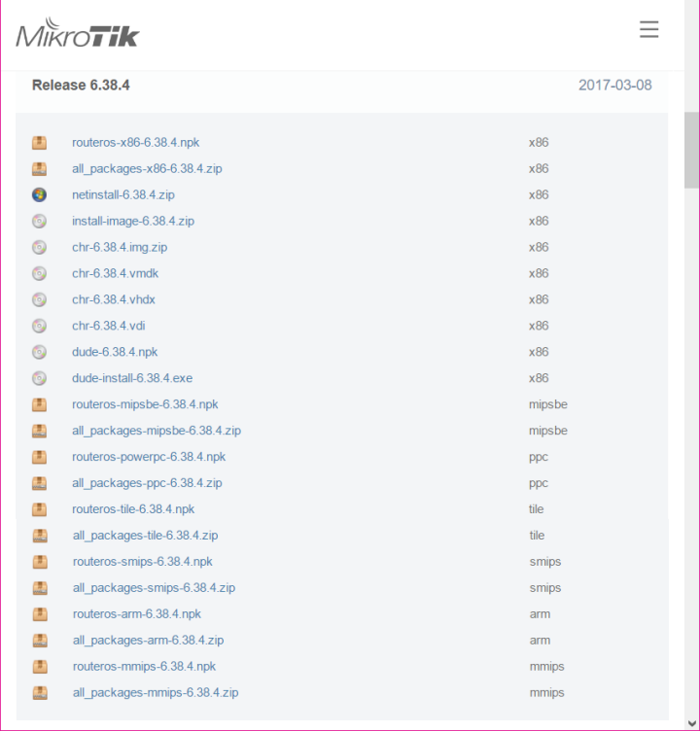
Task: Click disc icon beside install-image-6.38.4.zip
Action: [39, 221]
